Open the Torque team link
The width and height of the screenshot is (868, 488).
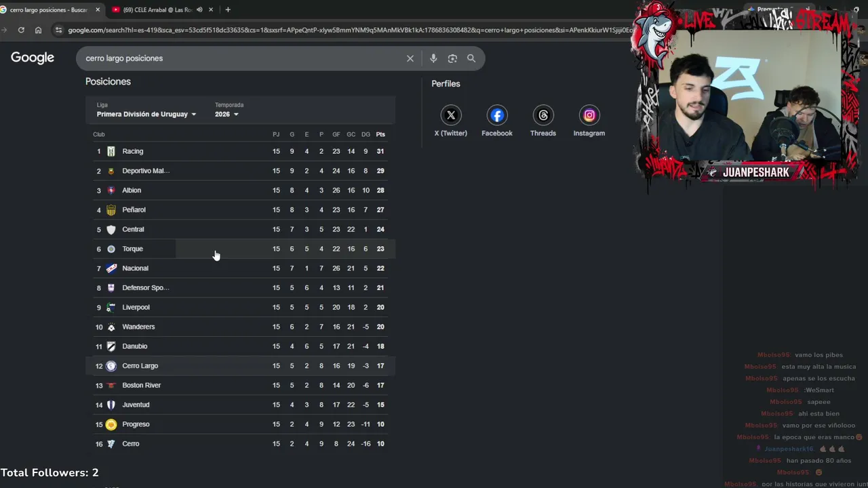[132, 249]
